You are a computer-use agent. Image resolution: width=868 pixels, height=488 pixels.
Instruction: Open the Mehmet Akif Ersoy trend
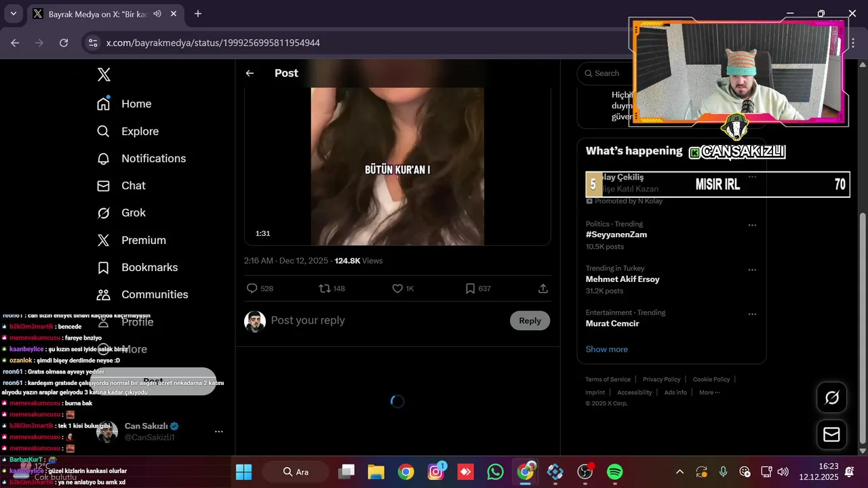[x=623, y=279]
